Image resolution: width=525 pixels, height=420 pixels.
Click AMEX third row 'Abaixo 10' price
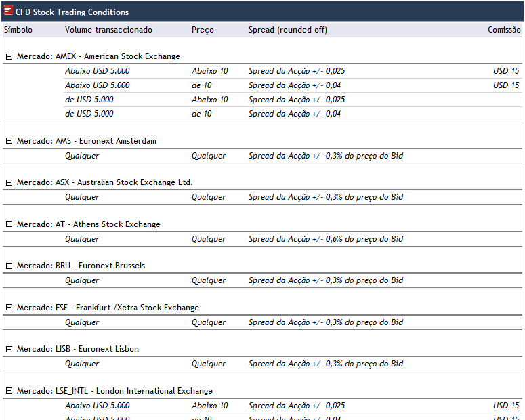pos(209,100)
